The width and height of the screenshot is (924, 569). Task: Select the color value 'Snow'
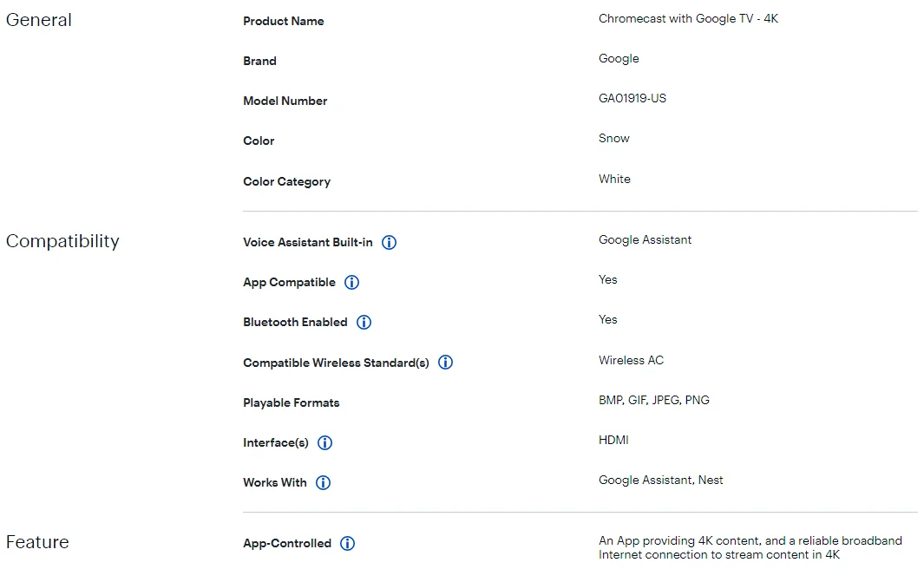tap(614, 139)
